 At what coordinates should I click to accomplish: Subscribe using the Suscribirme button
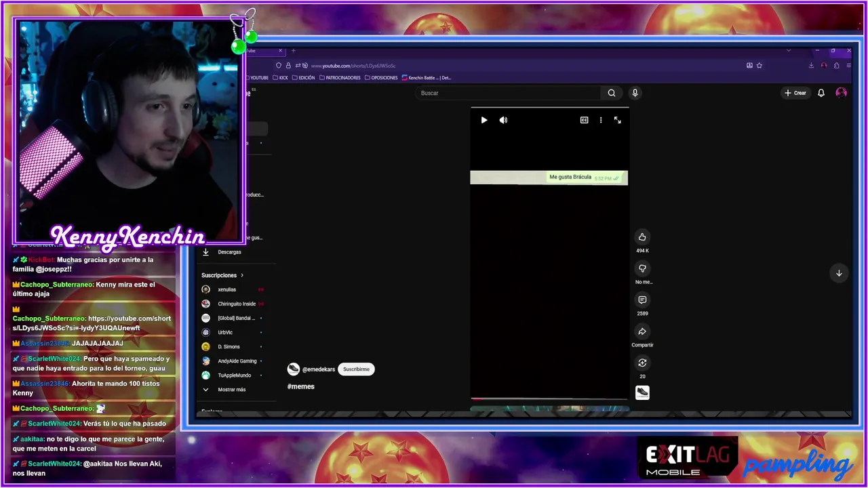pyautogui.click(x=356, y=369)
